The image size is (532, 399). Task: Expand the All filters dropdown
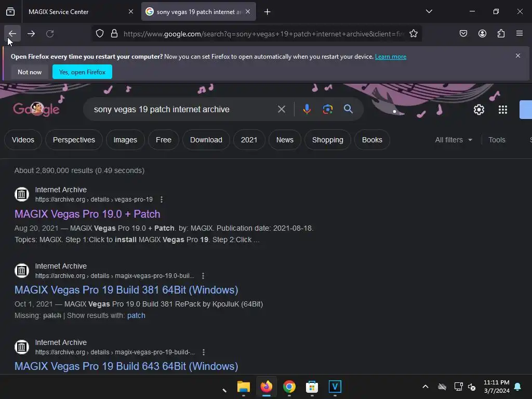pyautogui.click(x=454, y=140)
